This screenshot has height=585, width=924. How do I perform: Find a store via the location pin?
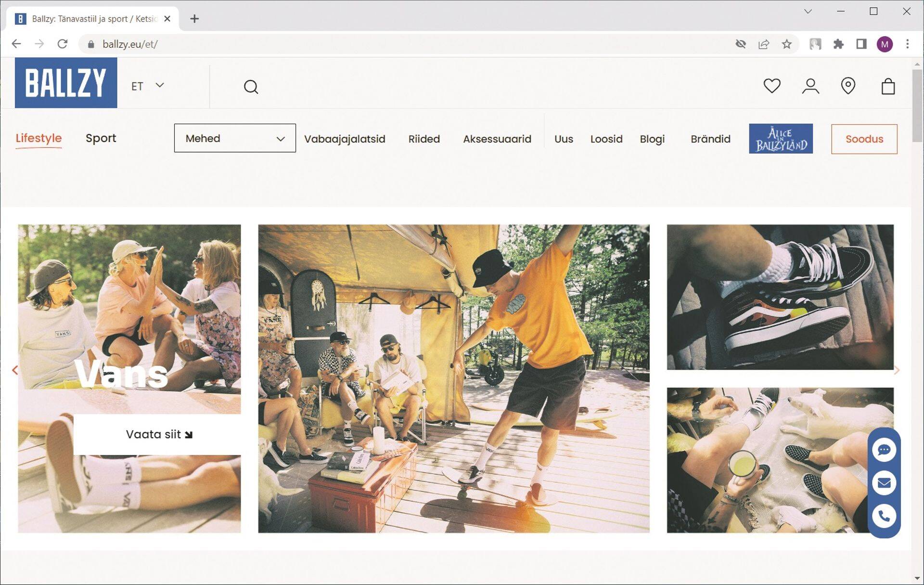(x=848, y=86)
